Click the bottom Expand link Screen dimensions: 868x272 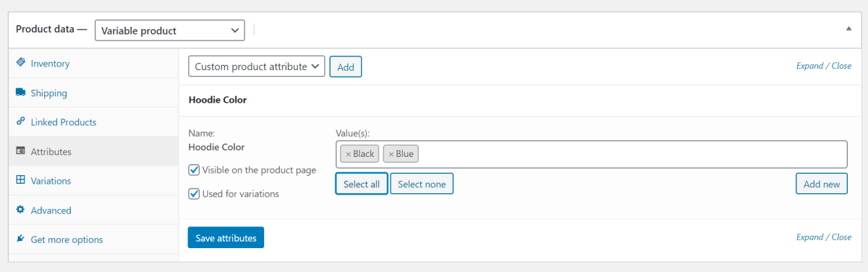810,237
